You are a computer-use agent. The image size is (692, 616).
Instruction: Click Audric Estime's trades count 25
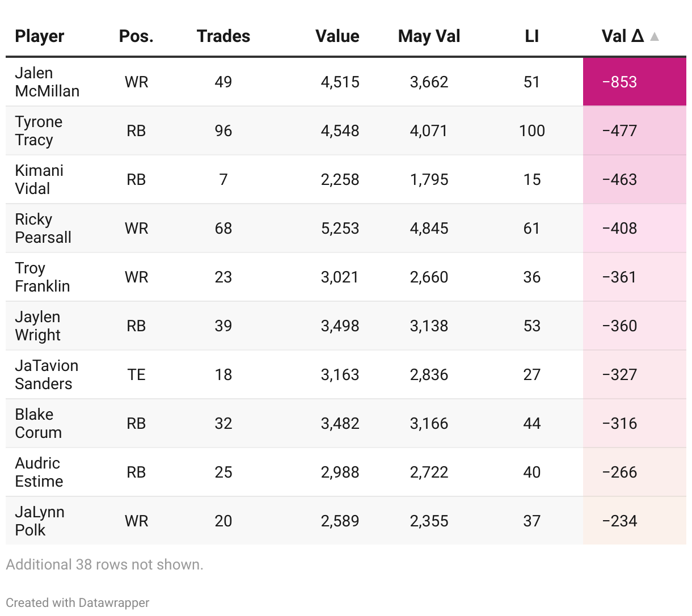tap(223, 472)
